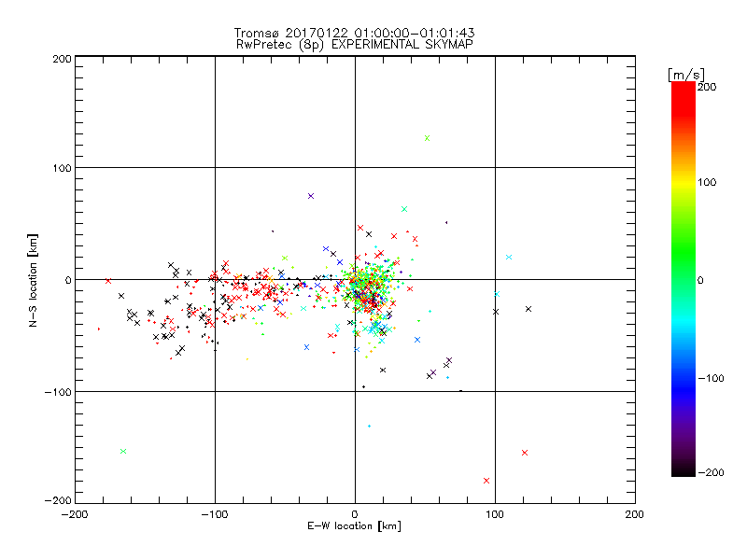Click the N-S axis '-200' tick label
Screen dimensions: 747x560
point(58,501)
